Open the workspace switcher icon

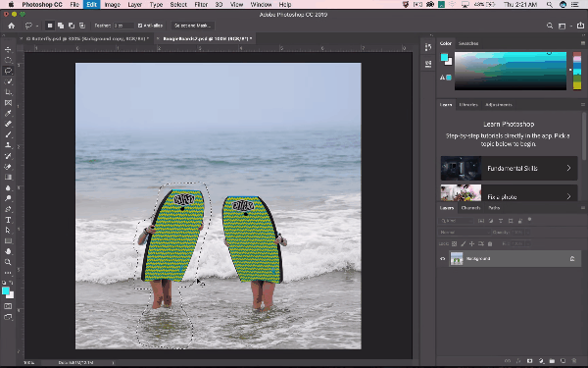click(563, 26)
